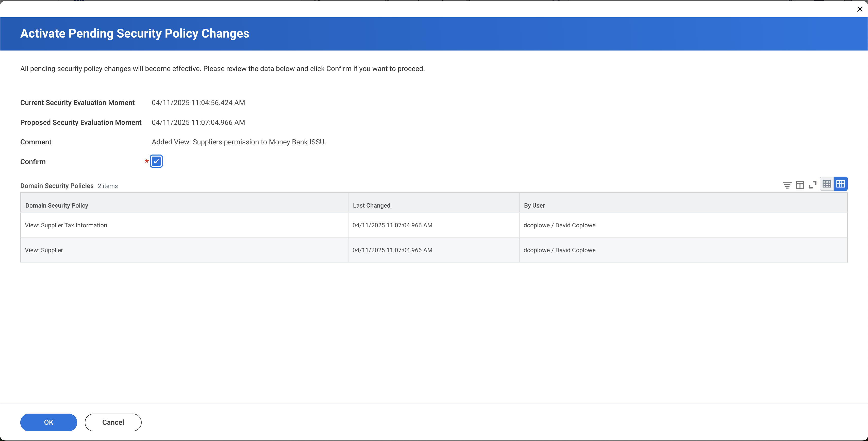Click the OK button
The height and width of the screenshot is (441, 868).
point(48,422)
